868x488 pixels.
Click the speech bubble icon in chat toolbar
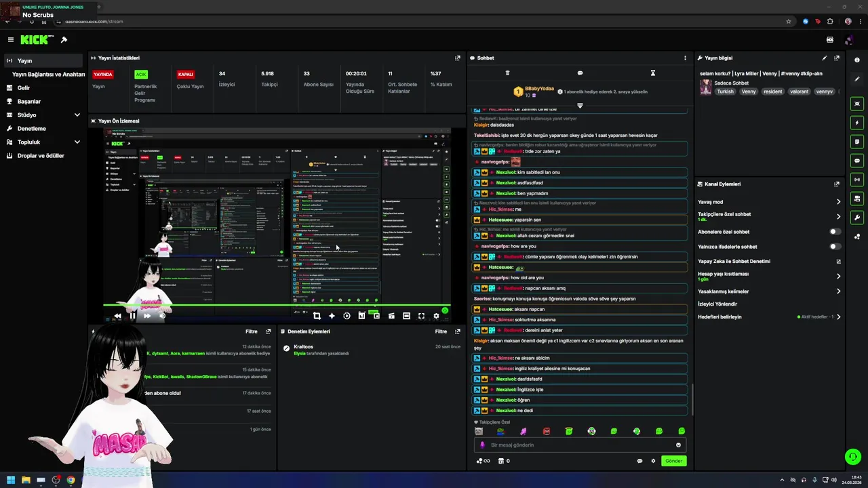580,73
